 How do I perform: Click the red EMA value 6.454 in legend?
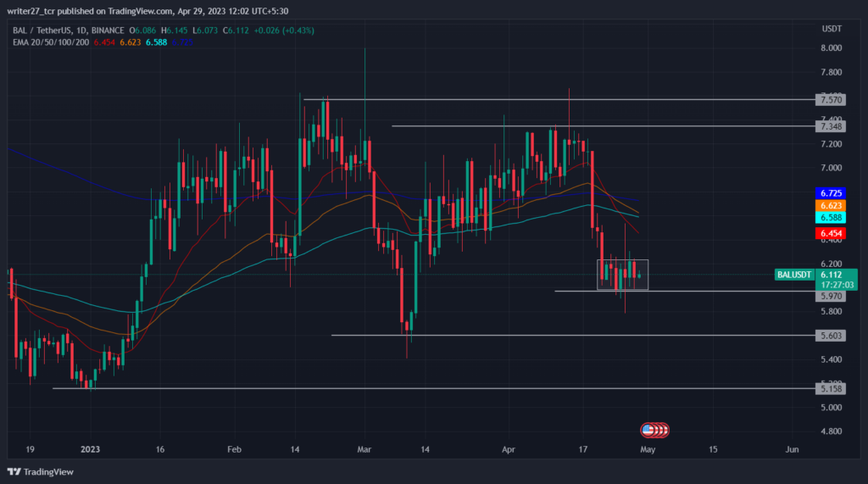pos(104,42)
